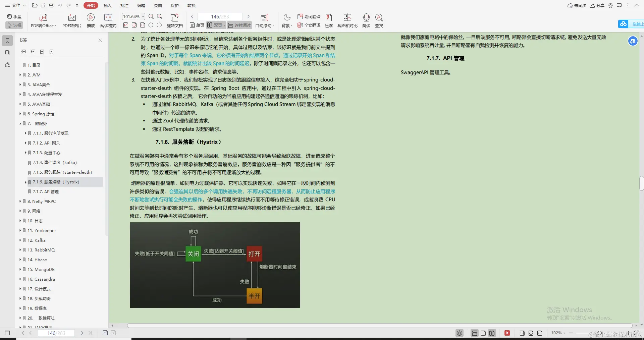Toggle continuous reading (连续阅读) mode

click(x=239, y=25)
